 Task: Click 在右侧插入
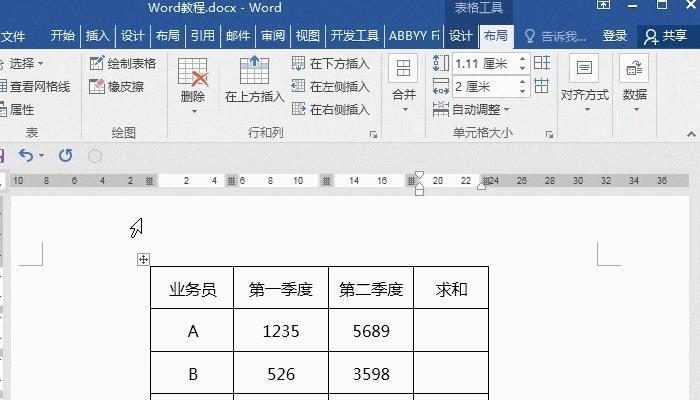[331, 109]
